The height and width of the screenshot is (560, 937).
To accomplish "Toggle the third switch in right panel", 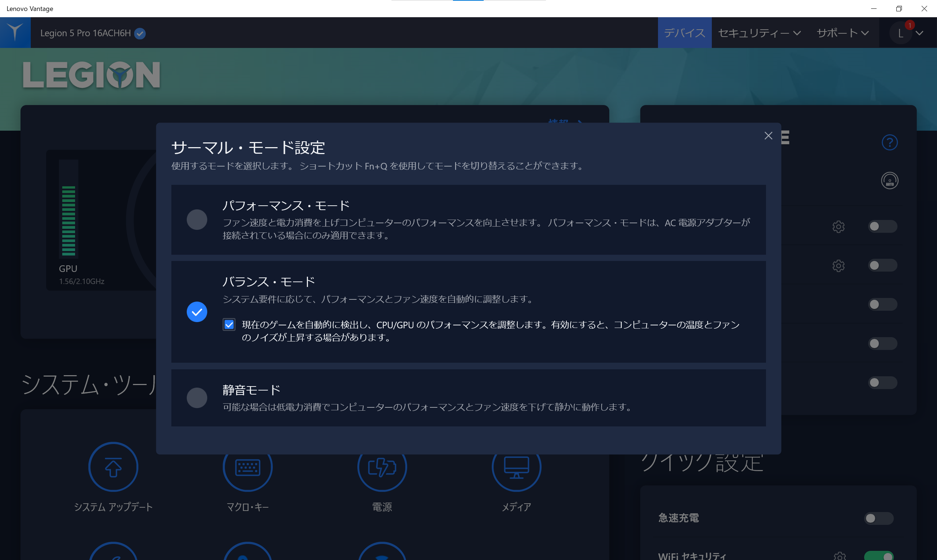I will point(882,305).
